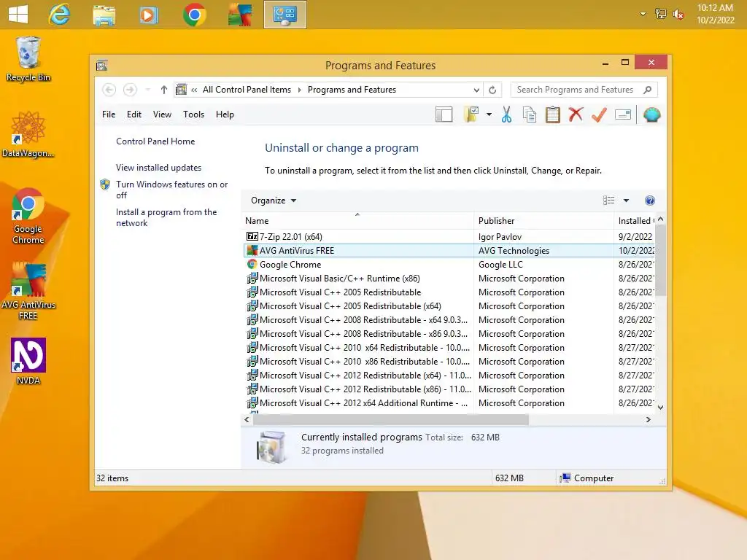Viewport: 747px width, 560px height.
Task: Click the Cut scissors toolbar icon
Action: click(506, 114)
